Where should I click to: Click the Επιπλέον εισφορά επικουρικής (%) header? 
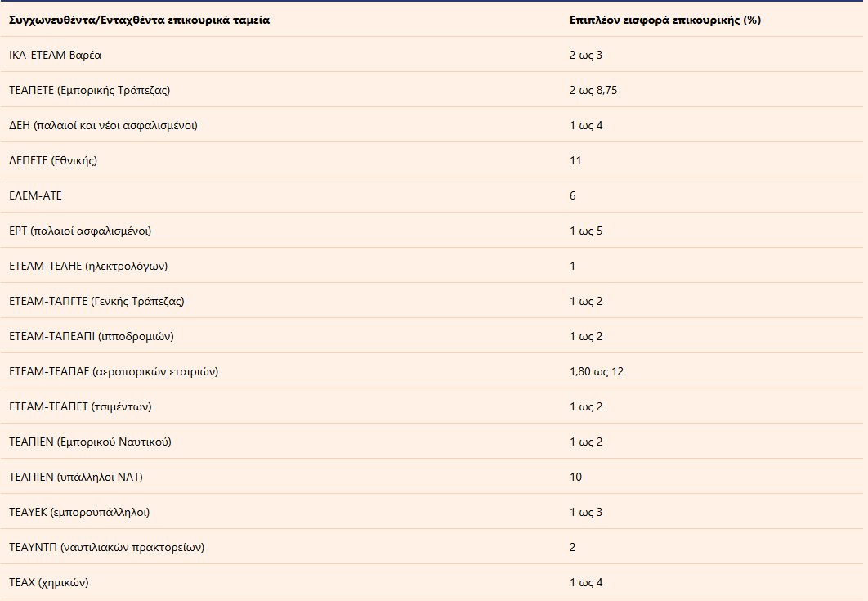(664, 20)
